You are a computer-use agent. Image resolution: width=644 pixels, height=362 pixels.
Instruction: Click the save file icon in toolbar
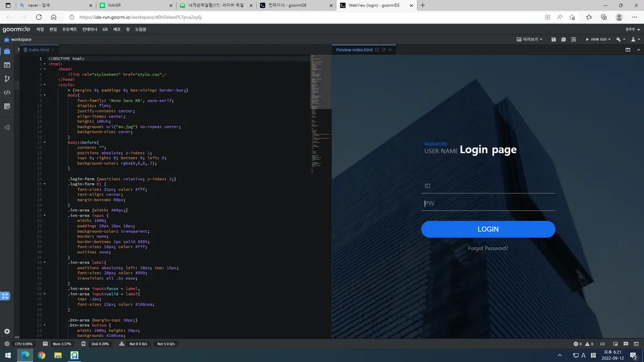pyautogui.click(x=553, y=39)
